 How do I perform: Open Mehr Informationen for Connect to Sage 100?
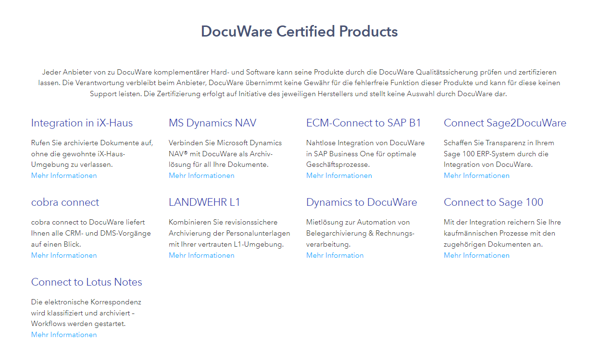[476, 255]
